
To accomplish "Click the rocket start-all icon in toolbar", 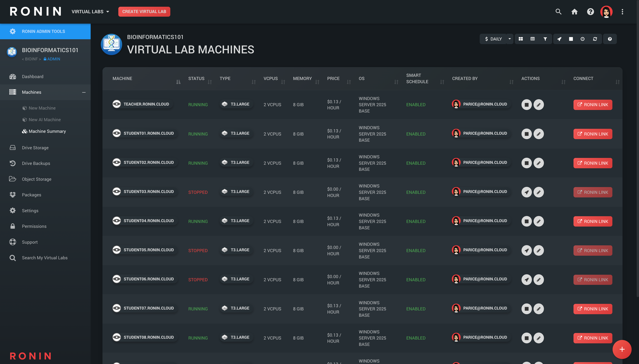I will point(559,39).
